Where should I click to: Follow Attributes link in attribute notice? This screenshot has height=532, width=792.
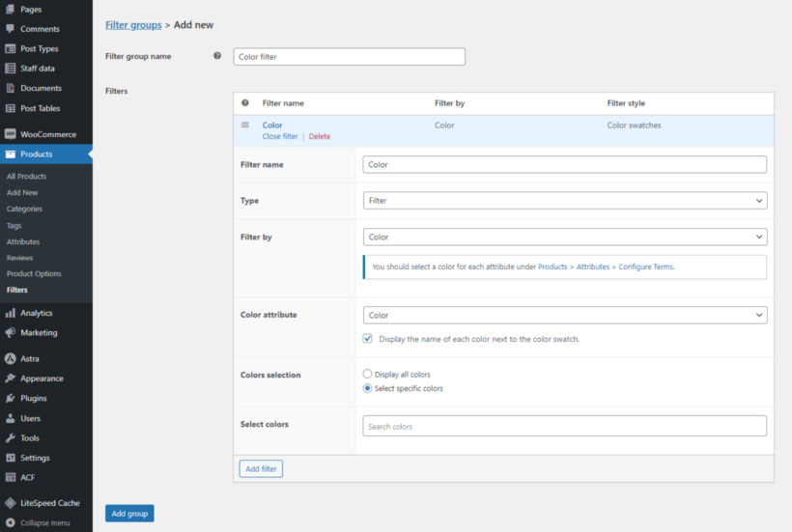pyautogui.click(x=593, y=266)
